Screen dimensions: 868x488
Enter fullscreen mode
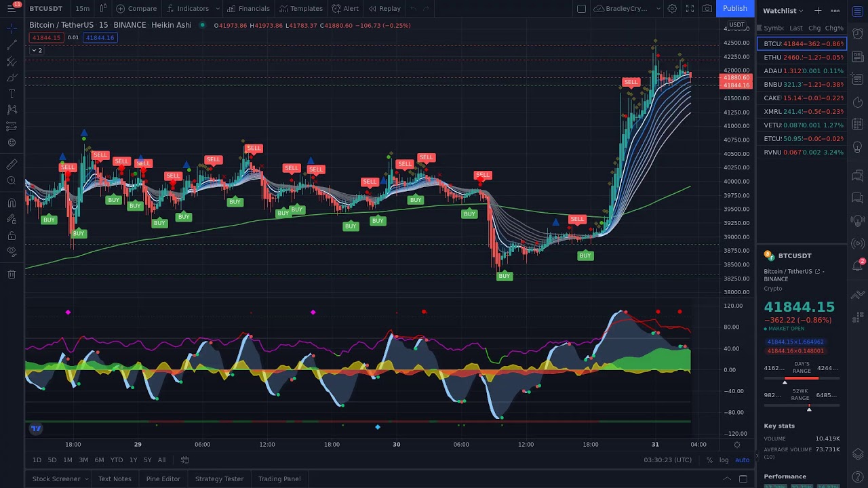690,8
